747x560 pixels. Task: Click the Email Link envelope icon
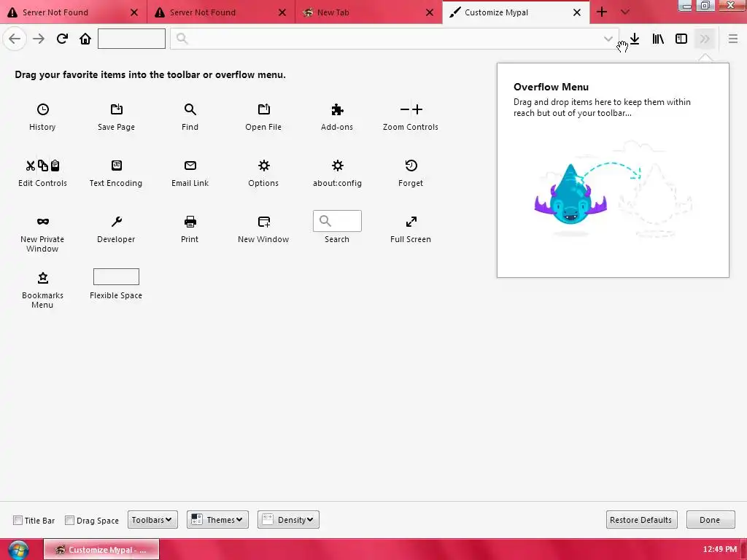point(190,166)
